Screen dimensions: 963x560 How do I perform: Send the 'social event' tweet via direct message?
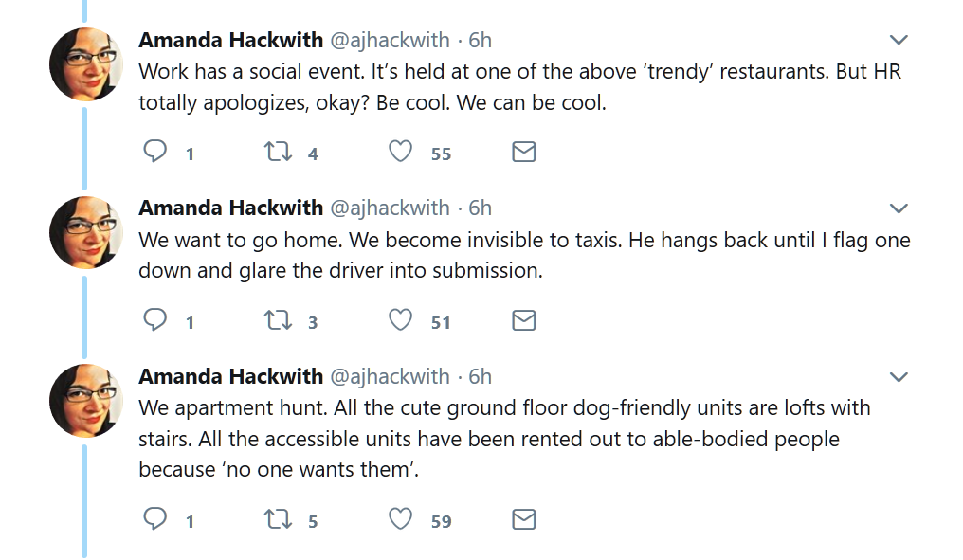[x=524, y=152]
